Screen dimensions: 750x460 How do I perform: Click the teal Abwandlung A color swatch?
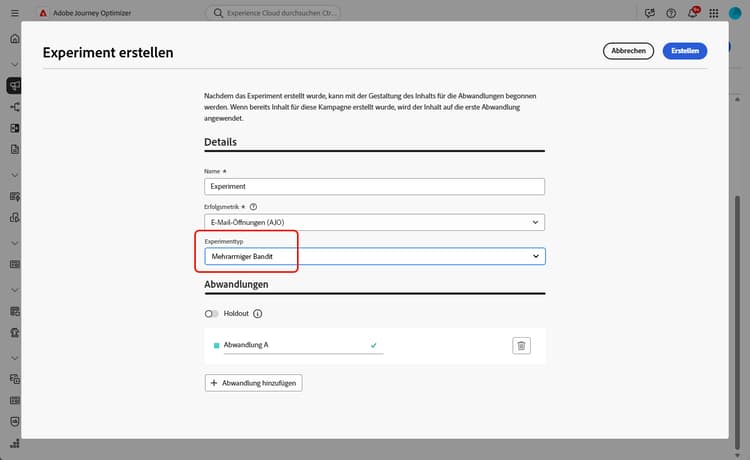[x=215, y=345]
